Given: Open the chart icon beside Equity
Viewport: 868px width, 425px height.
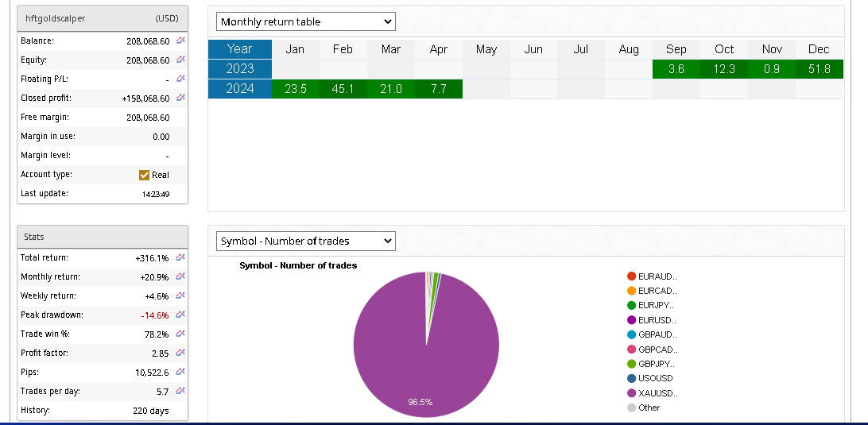Looking at the screenshot, I should [x=180, y=60].
